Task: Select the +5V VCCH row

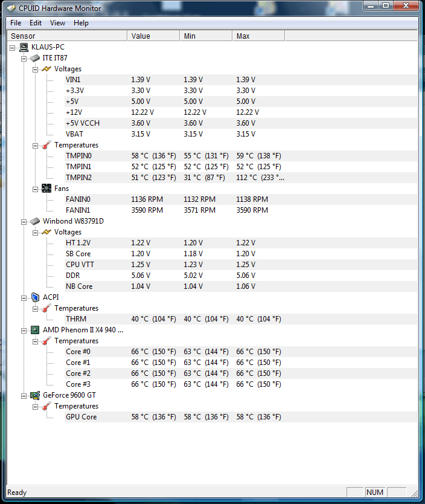Action: click(x=241, y=123)
